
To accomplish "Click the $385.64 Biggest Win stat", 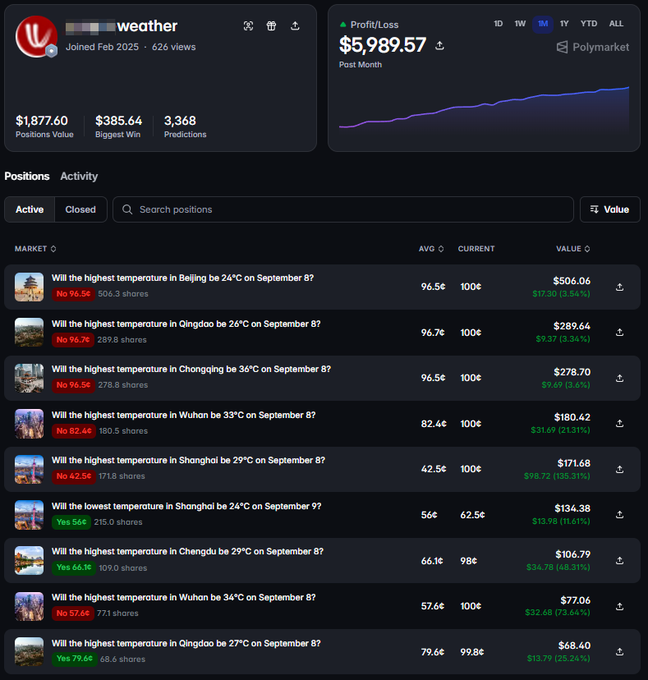I will (x=118, y=126).
